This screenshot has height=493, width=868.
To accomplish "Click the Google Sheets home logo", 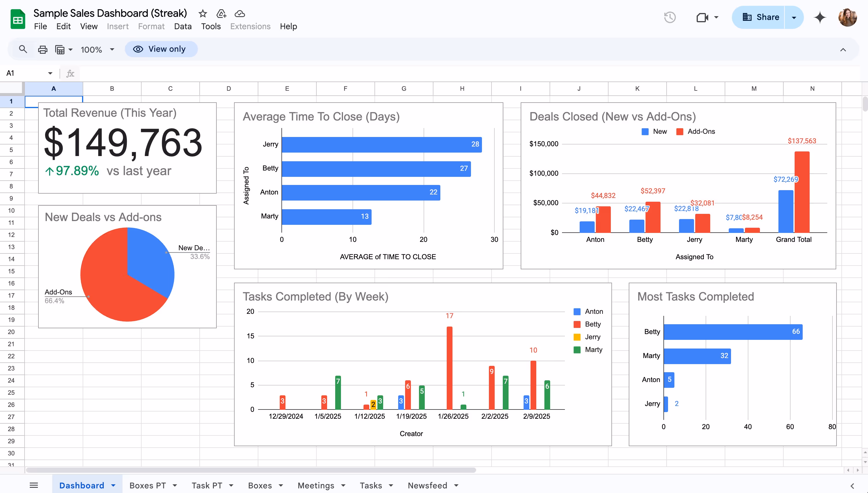I will tap(18, 19).
